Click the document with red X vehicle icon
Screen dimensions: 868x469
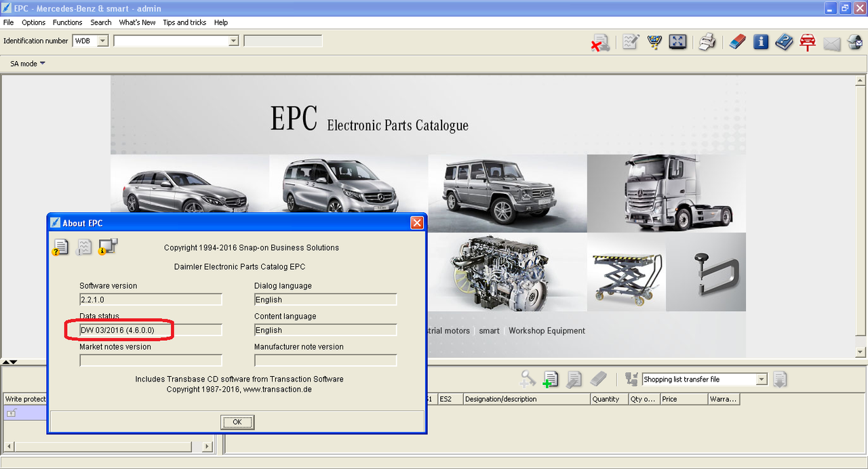(599, 43)
